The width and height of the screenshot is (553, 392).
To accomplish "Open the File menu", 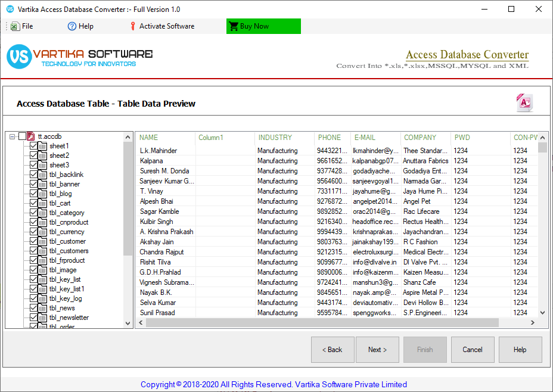I will click(x=21, y=26).
